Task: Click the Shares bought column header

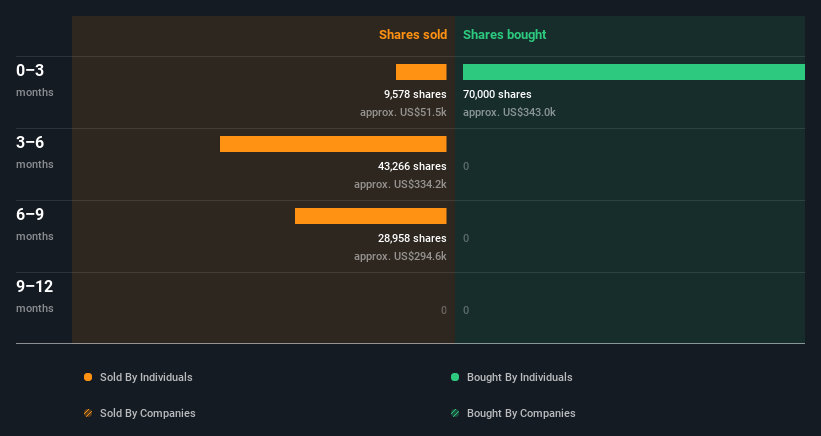Action: click(x=504, y=35)
